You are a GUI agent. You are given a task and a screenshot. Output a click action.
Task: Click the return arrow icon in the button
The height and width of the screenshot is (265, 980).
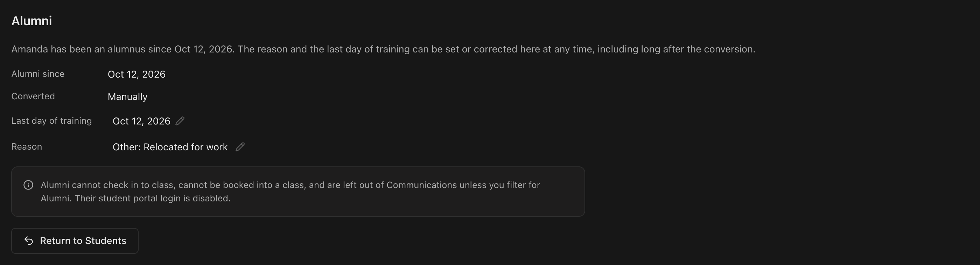coord(29,241)
